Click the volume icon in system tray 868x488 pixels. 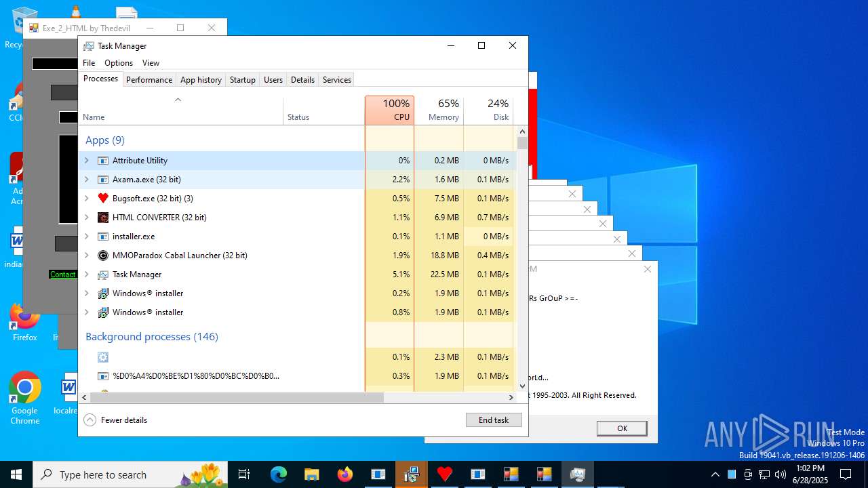click(x=781, y=474)
